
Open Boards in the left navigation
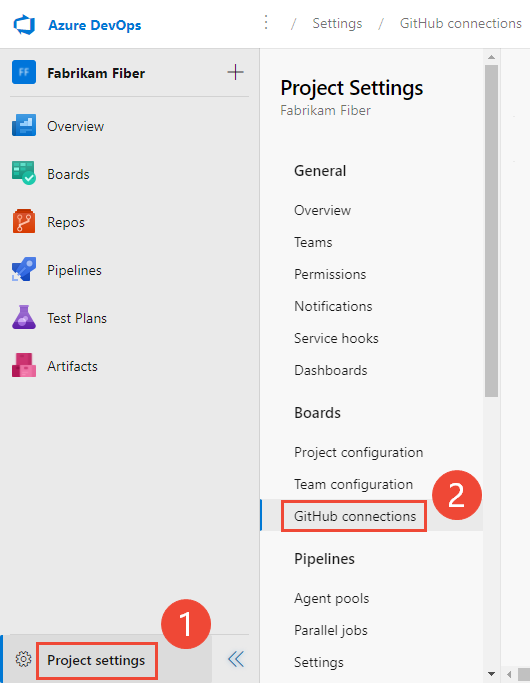point(68,174)
